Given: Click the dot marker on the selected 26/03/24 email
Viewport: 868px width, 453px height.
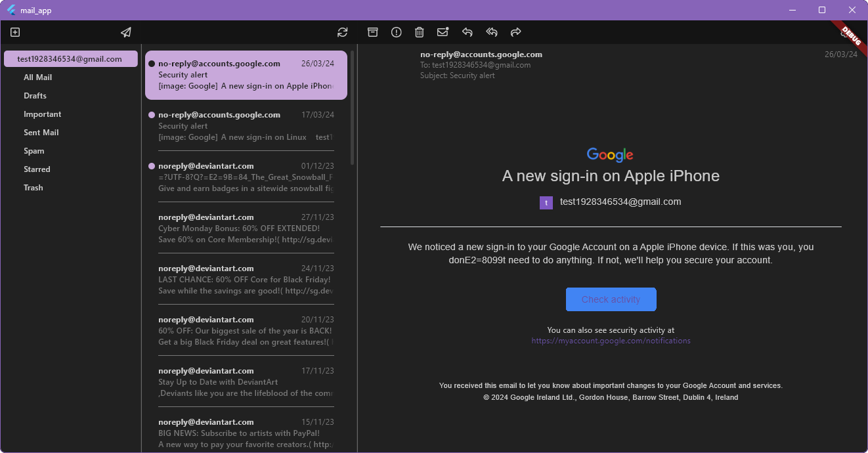Looking at the screenshot, I should pos(152,64).
